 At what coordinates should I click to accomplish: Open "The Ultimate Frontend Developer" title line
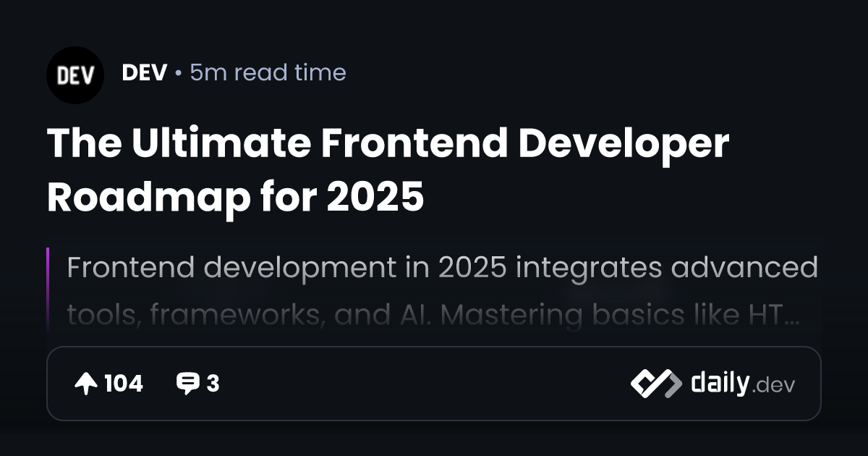(x=388, y=144)
